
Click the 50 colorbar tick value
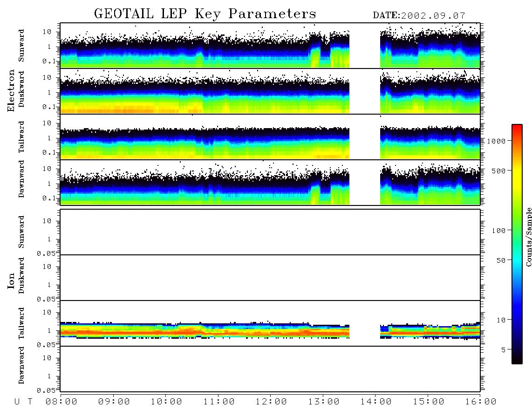point(501,260)
